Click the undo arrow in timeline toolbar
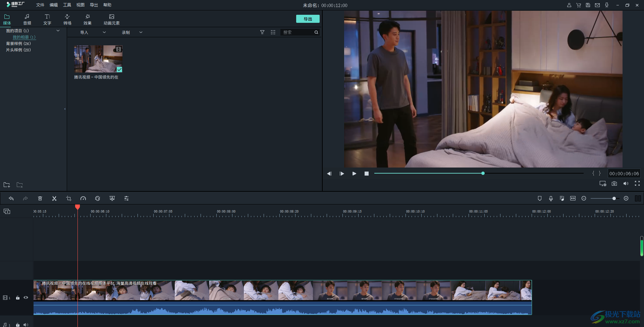Viewport: 644px width, 327px height. tap(11, 198)
